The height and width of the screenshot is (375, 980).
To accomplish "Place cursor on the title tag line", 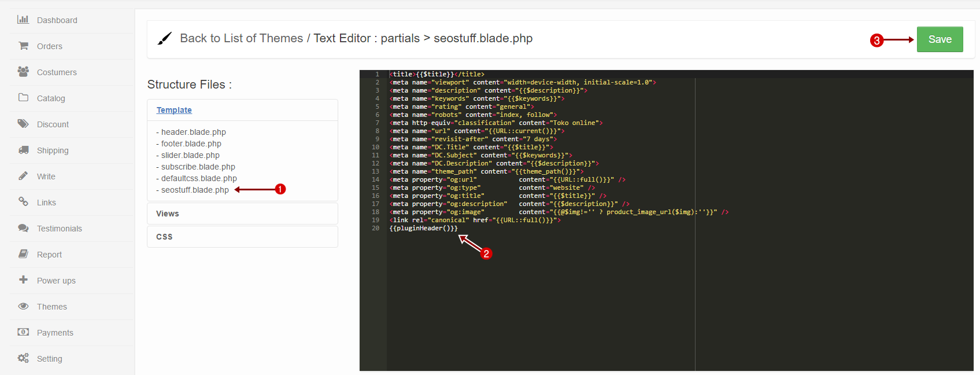I will (x=437, y=74).
